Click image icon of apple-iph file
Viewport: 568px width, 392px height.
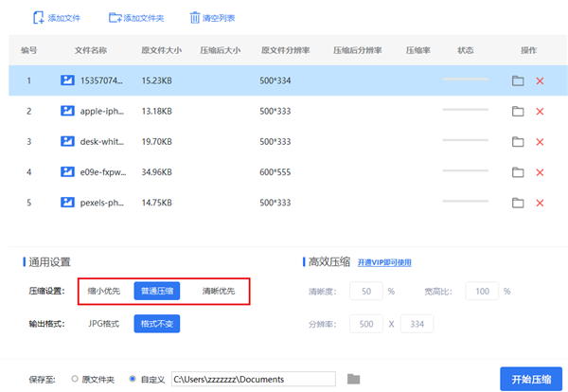pos(67,111)
